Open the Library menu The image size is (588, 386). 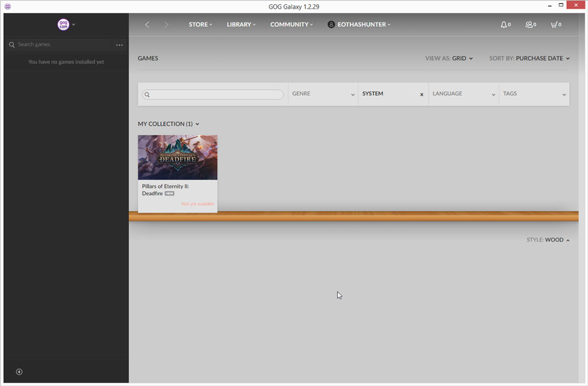[241, 24]
